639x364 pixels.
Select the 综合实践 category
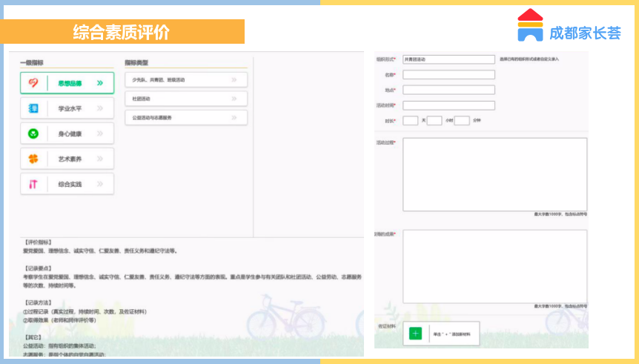67,184
